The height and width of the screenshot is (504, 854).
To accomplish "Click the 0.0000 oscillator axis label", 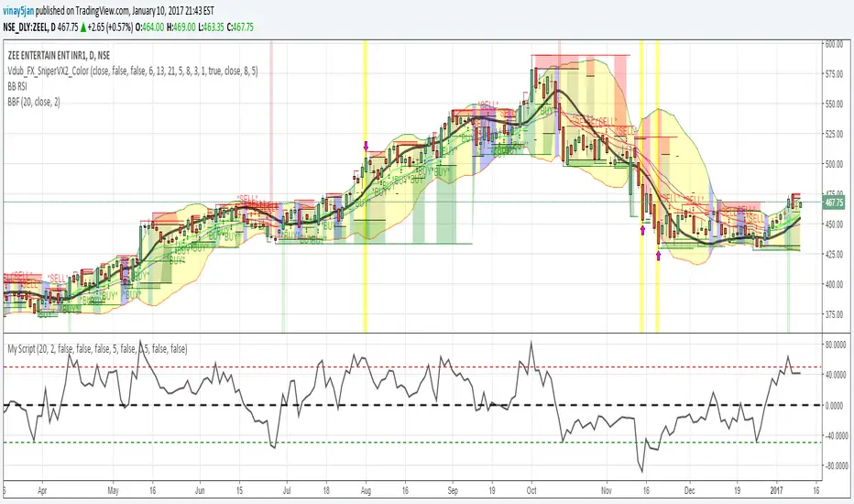I will click(837, 405).
